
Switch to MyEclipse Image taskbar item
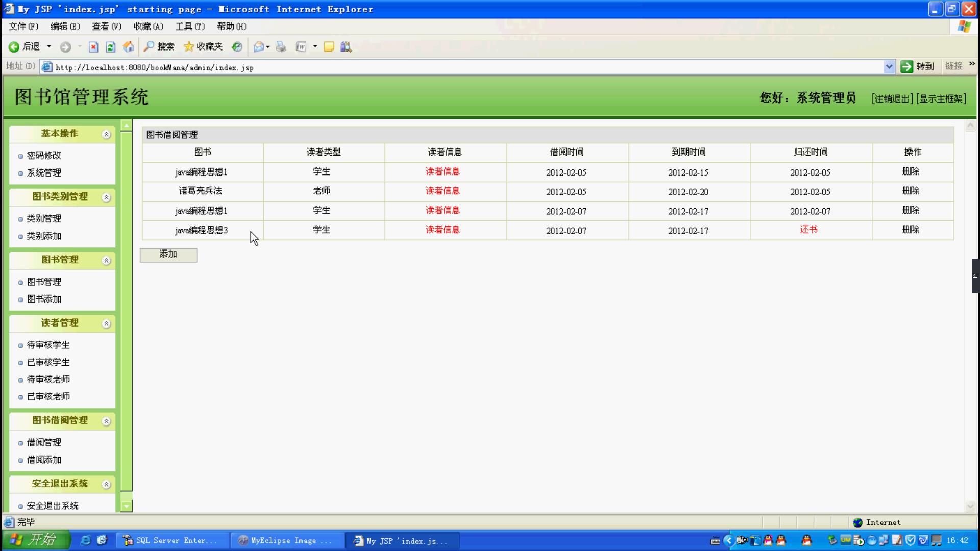(286, 540)
